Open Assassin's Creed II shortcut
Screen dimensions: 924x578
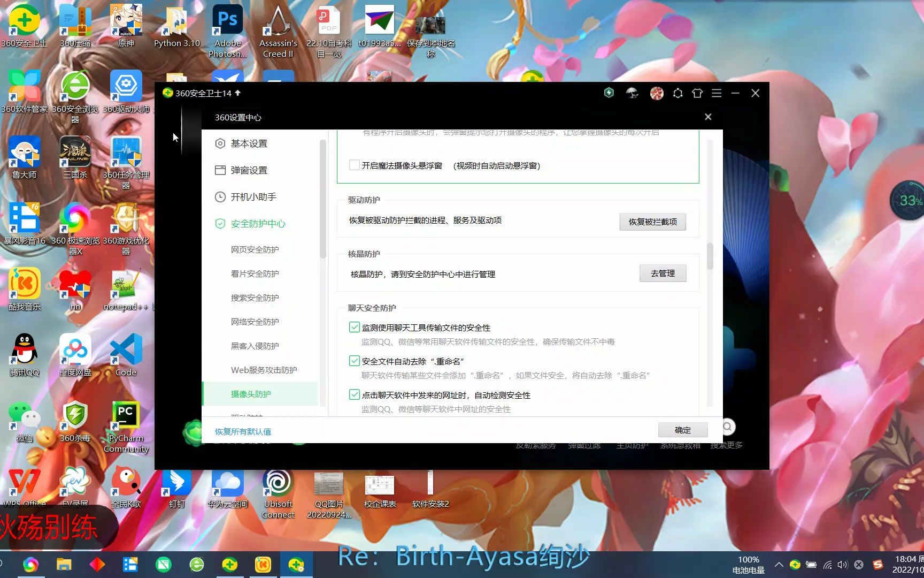tap(278, 31)
